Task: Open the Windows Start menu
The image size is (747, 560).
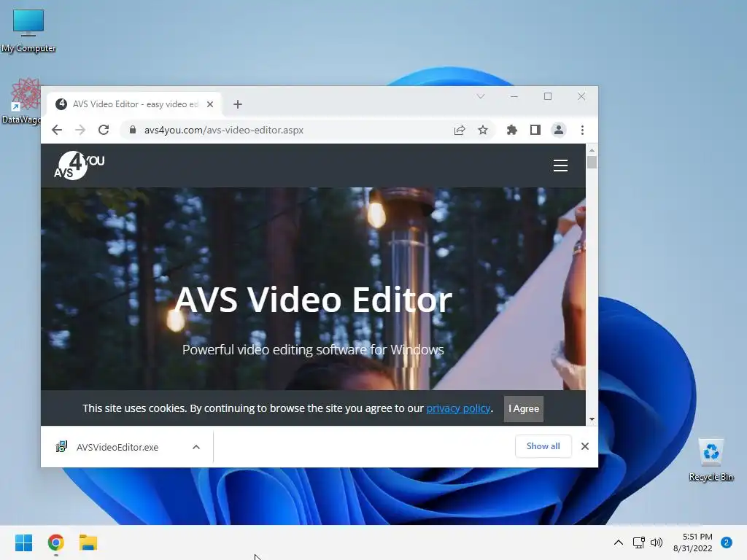Action: 24,542
